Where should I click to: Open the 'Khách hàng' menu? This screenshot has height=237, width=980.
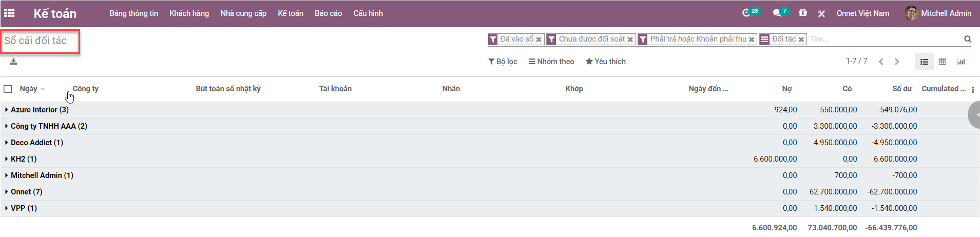[x=189, y=13]
